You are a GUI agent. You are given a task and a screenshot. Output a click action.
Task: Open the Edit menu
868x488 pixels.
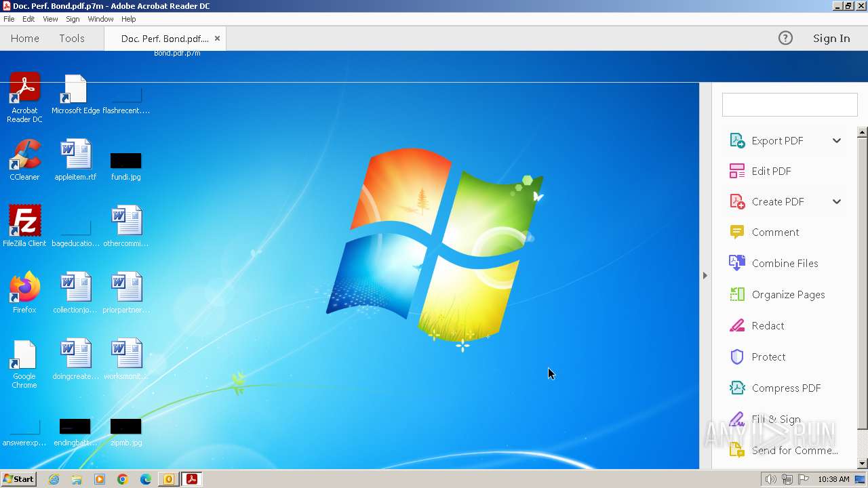pos(28,19)
